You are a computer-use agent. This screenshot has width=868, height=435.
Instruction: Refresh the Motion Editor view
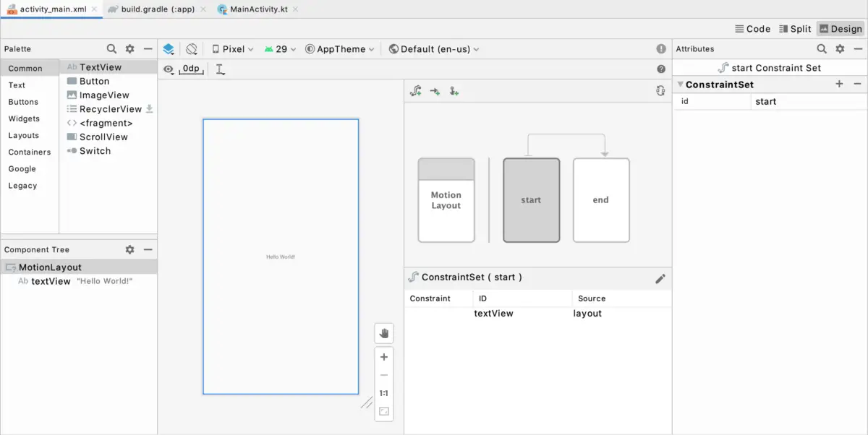pos(659,90)
